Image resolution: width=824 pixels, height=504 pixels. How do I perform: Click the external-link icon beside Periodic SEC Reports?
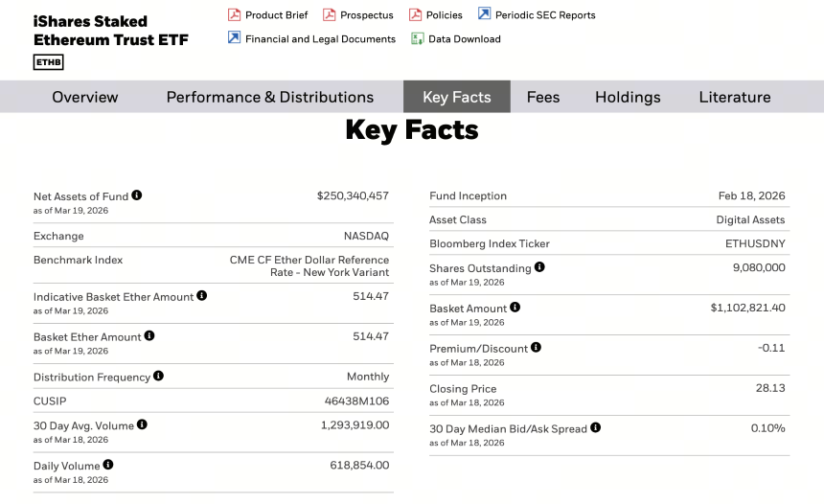click(484, 13)
